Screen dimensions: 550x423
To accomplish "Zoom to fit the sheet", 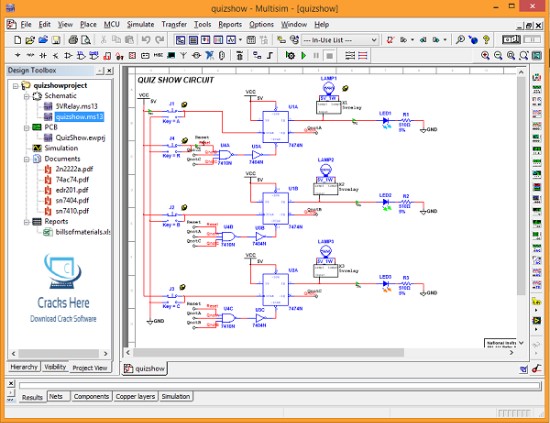I will pos(524,55).
